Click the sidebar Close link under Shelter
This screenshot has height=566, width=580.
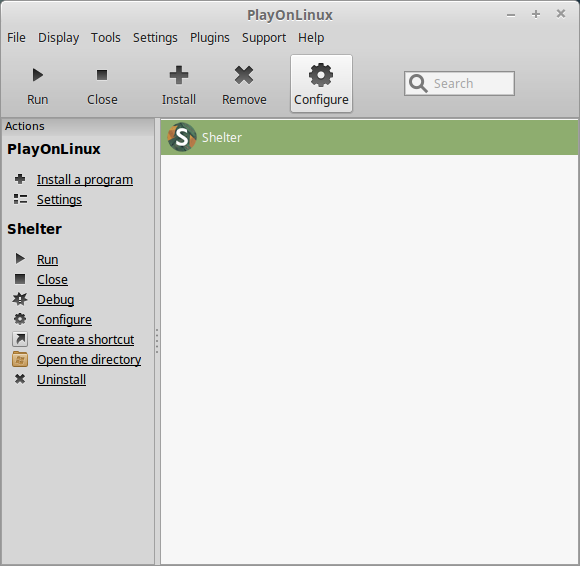pyautogui.click(x=52, y=279)
